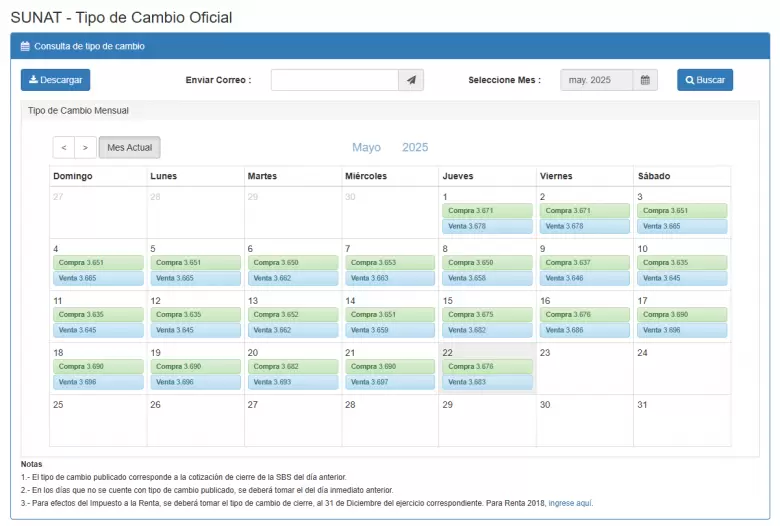The image size is (780, 526).
Task: Select Compra 3.651 on day 4
Action: point(98,262)
